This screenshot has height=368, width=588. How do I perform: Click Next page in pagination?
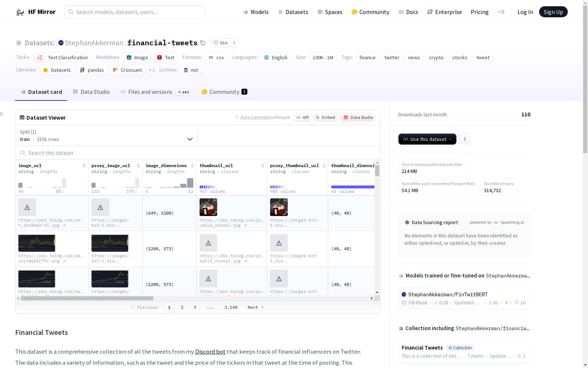click(x=256, y=307)
